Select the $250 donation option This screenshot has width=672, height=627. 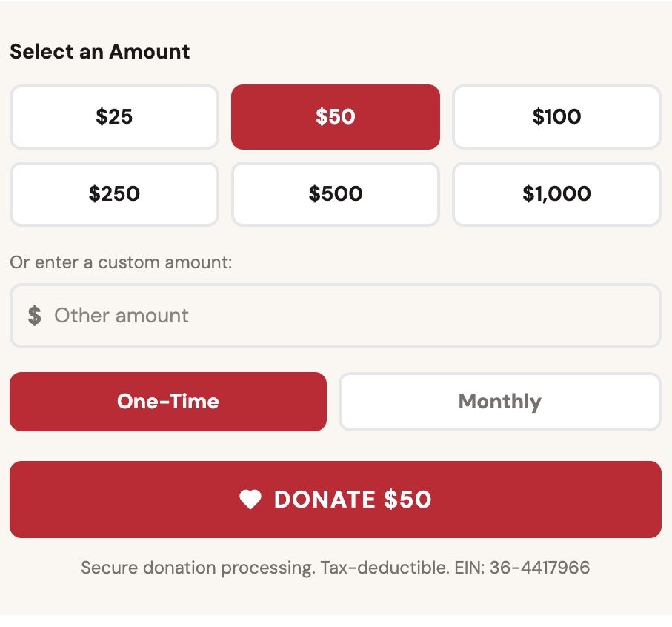coord(114,194)
